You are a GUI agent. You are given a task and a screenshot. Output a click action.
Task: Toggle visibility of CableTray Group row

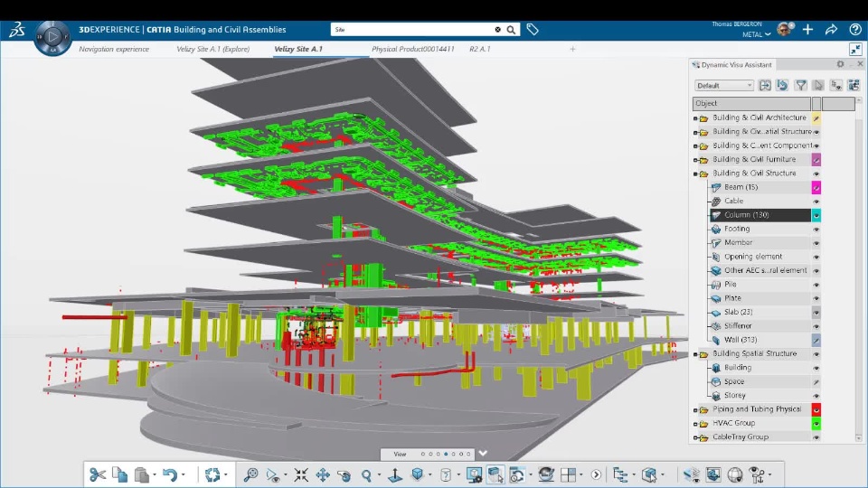816,437
